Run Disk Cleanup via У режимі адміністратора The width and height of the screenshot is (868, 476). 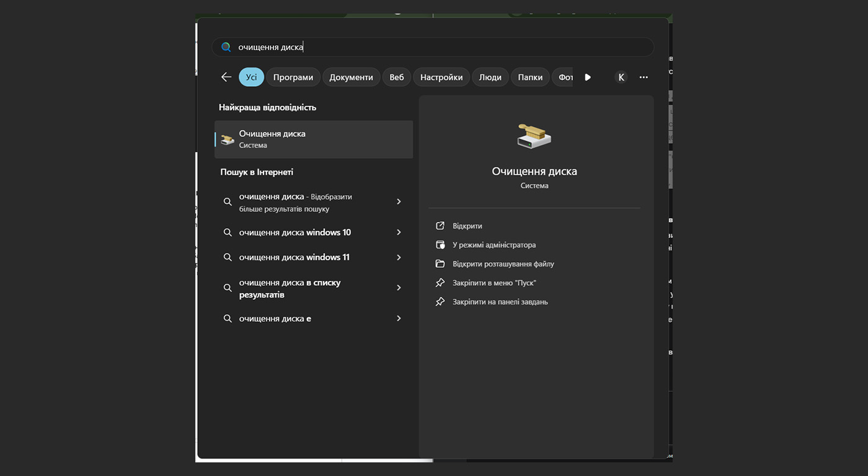494,245
